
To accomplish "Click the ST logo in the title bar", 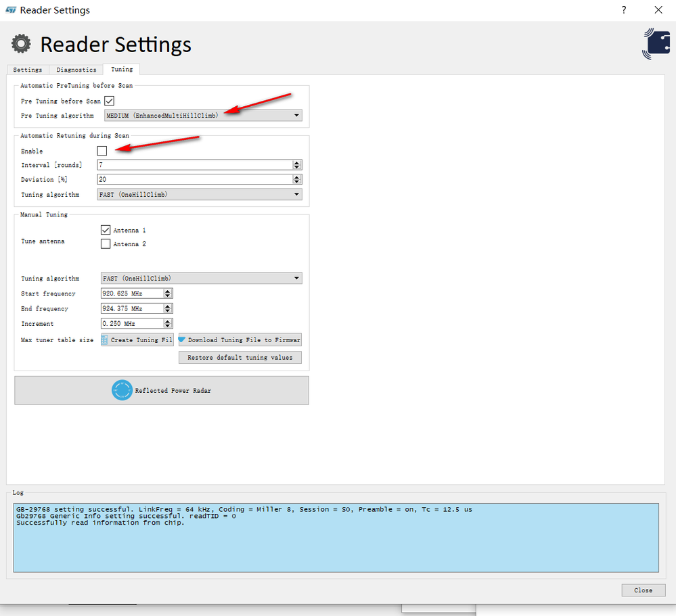I will click(11, 10).
